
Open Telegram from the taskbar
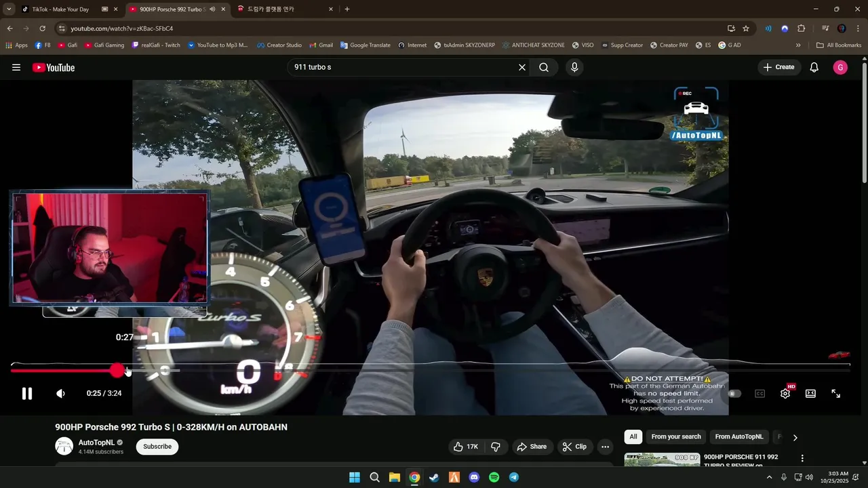pos(514,477)
